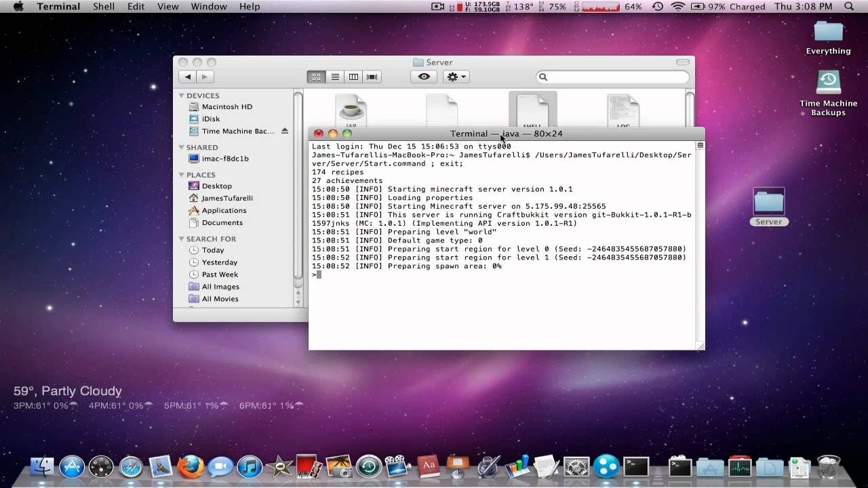Viewport: 868px width, 488px height.
Task: Launch App Store from the Dock
Action: 72,466
